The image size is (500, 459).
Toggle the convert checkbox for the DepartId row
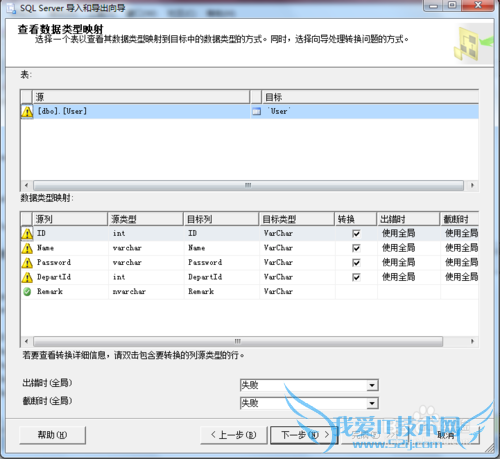click(x=356, y=277)
